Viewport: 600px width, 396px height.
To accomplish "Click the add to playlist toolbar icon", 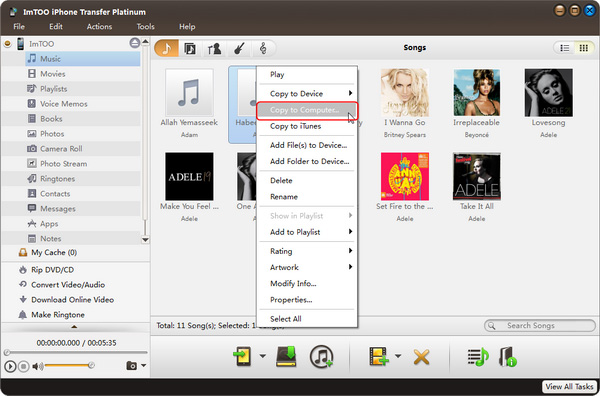I will pyautogui.click(x=478, y=356).
